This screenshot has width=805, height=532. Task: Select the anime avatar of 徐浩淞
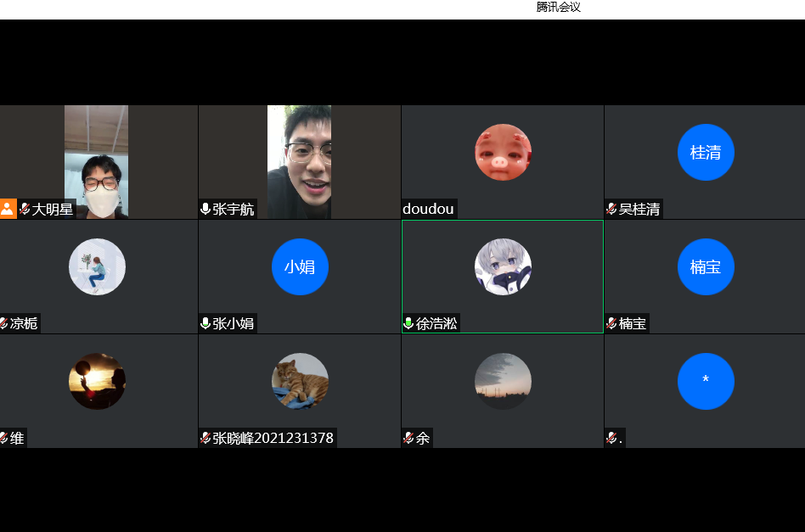(x=503, y=267)
